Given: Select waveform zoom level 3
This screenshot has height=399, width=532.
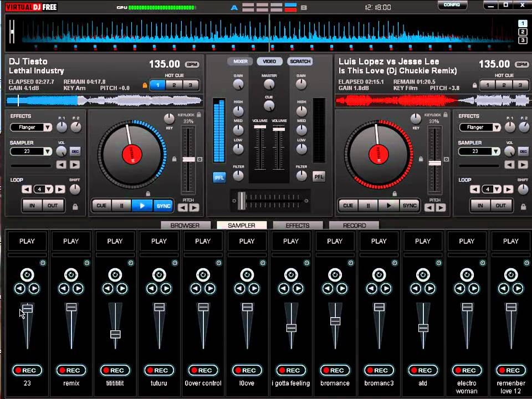Looking at the screenshot, I should click(523, 40).
